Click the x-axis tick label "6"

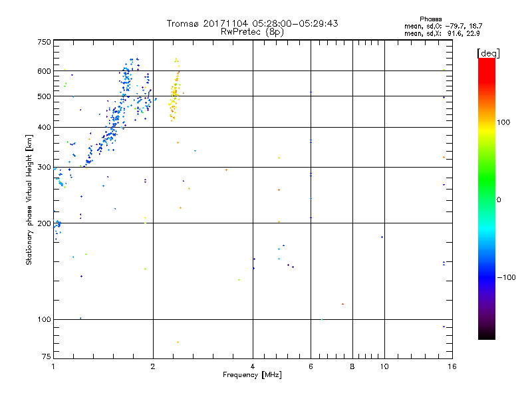(311, 366)
